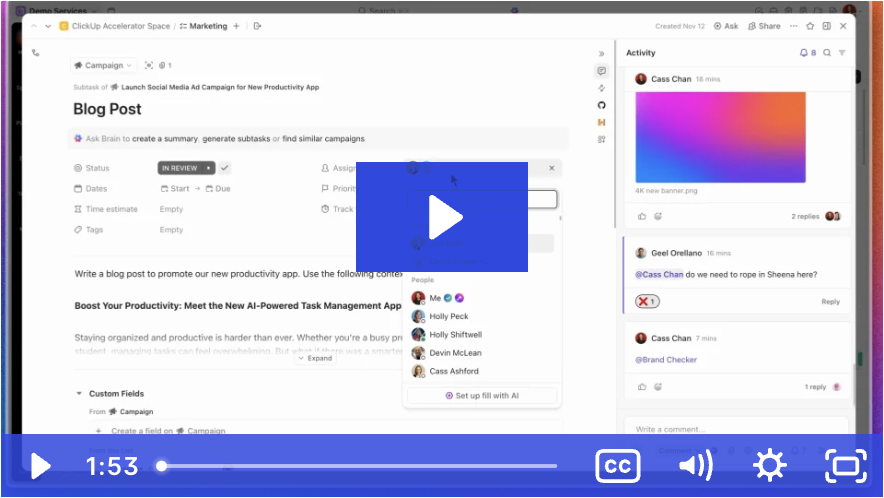Open the GitHub icon in the side rail
This screenshot has height=498, width=884.
click(602, 105)
